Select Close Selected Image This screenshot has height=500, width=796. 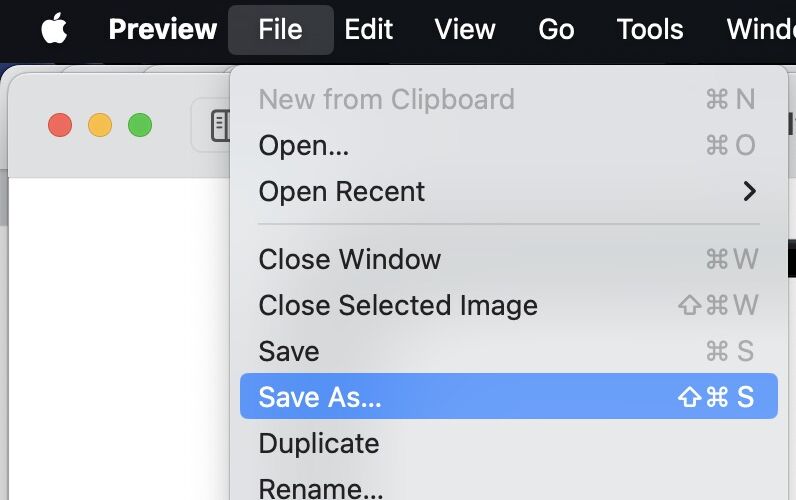(509, 305)
